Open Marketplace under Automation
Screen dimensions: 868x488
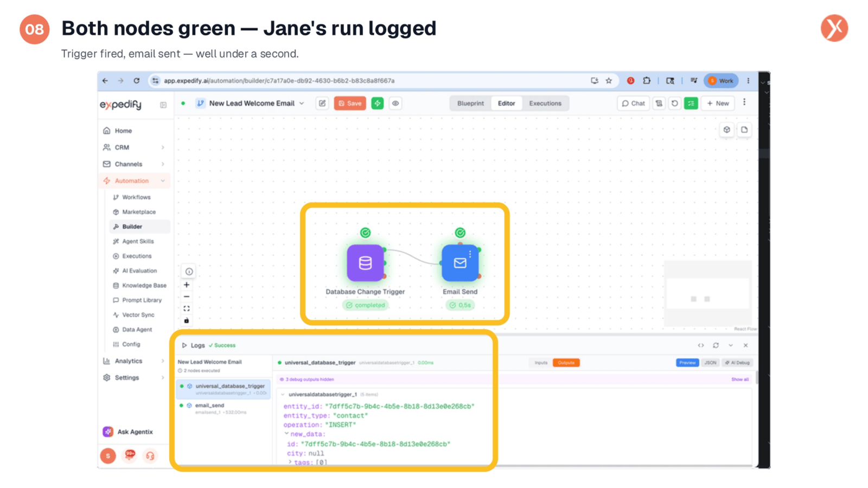click(139, 212)
